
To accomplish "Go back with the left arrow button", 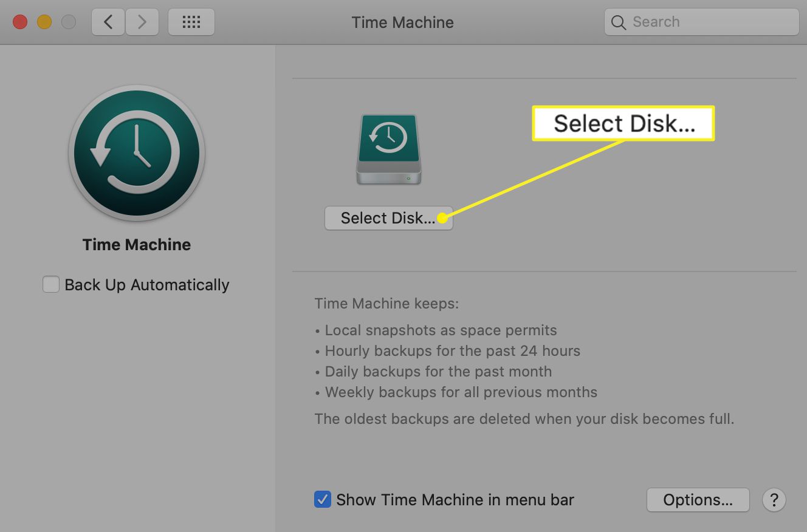I will (x=108, y=22).
